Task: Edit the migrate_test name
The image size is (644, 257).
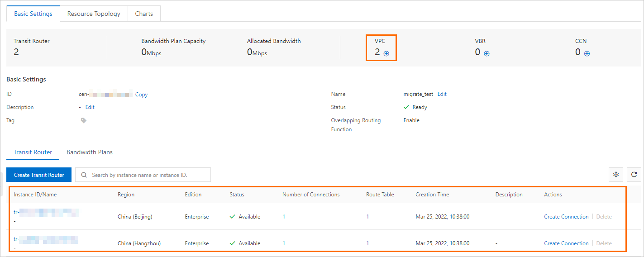Action: pos(442,94)
